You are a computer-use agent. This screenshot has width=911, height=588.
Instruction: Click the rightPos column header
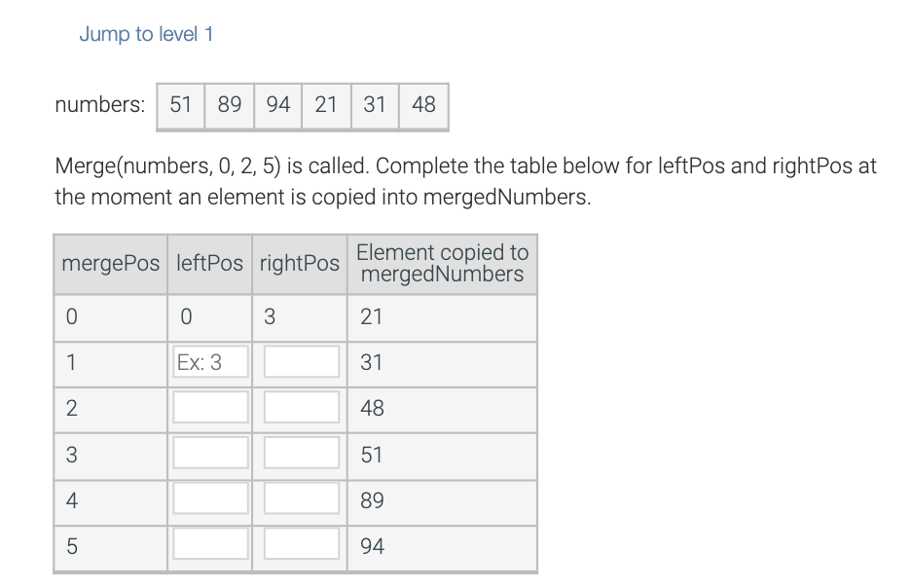pyautogui.click(x=300, y=264)
